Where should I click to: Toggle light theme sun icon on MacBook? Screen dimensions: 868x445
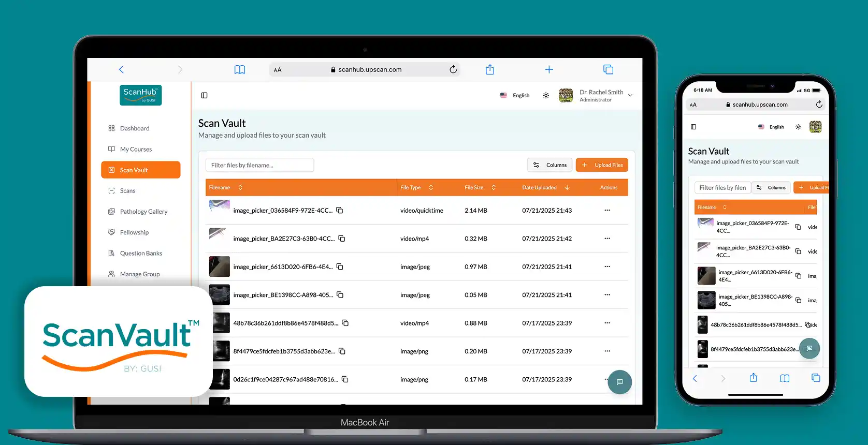546,95
